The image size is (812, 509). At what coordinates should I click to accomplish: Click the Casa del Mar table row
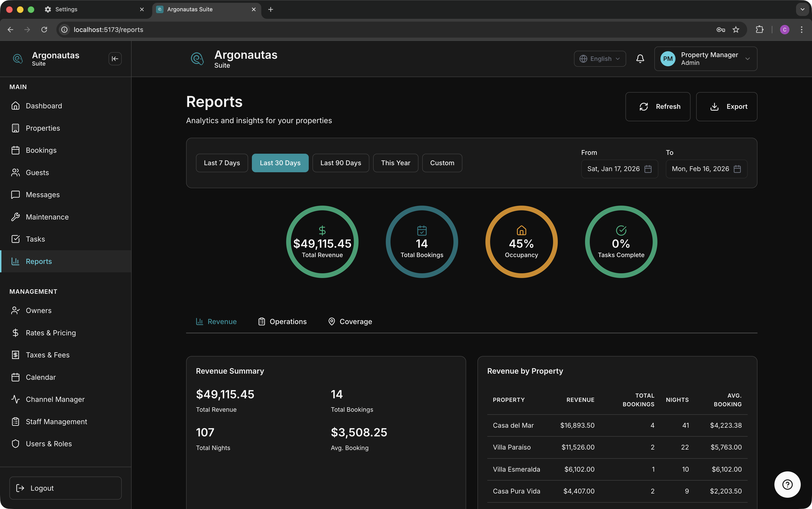(x=617, y=426)
